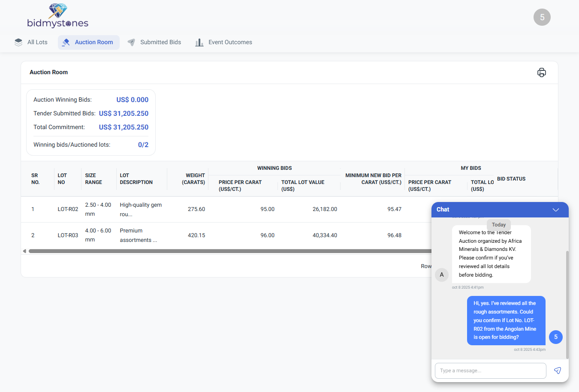Click the 2.50 - 4.00 mm size range

click(x=98, y=210)
